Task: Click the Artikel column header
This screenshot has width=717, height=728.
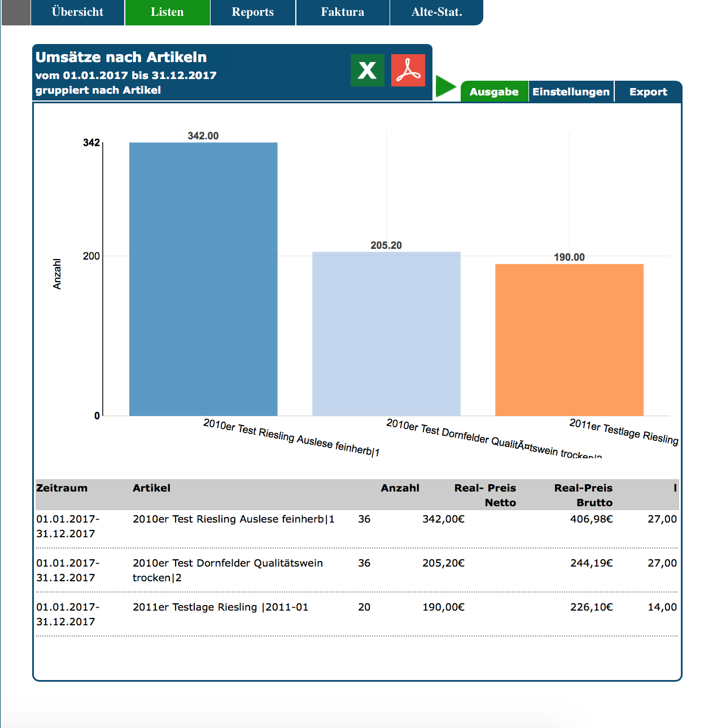Action: 151,488
